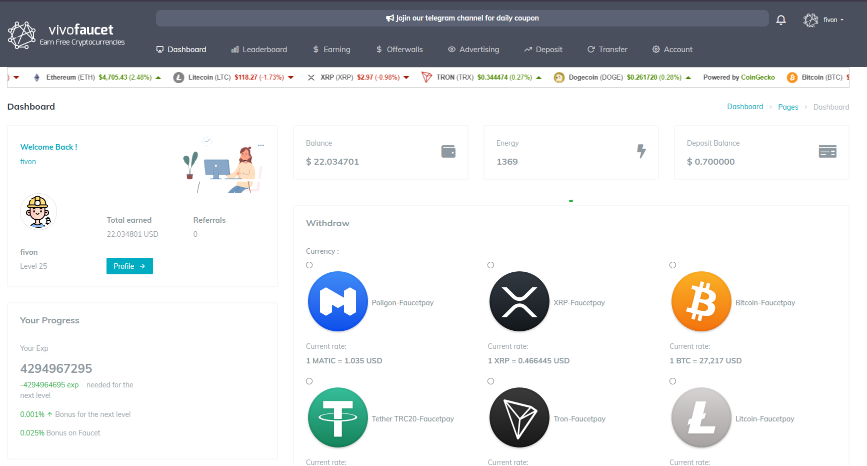Click the XRP-Faucetpay coin icon
The image size is (867, 466).
520,302
